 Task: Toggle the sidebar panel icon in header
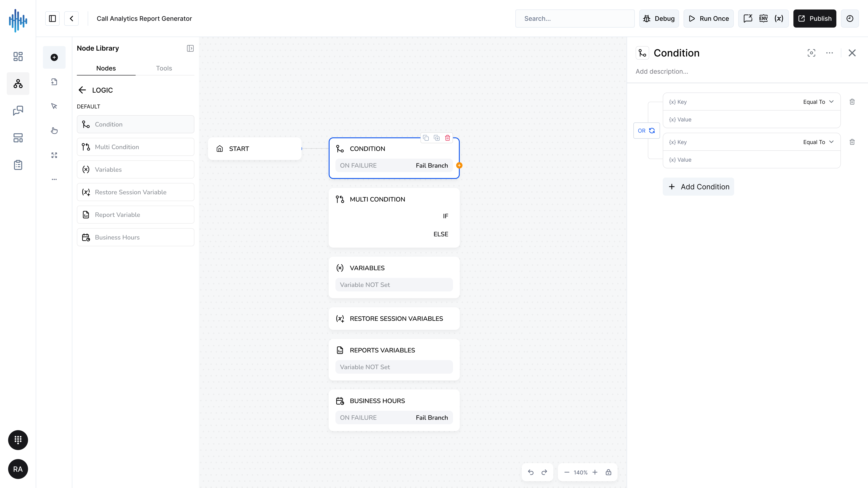tap(53, 19)
